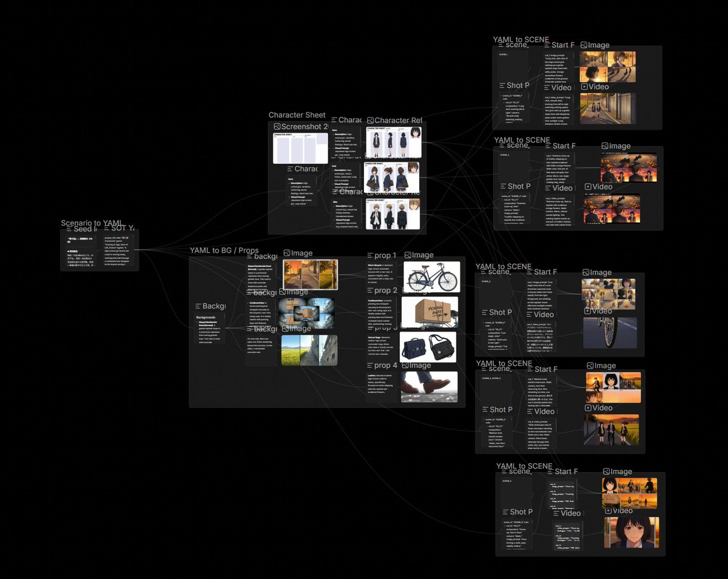Click the Scenario to YAML group title
728x579 pixels.
click(x=92, y=223)
